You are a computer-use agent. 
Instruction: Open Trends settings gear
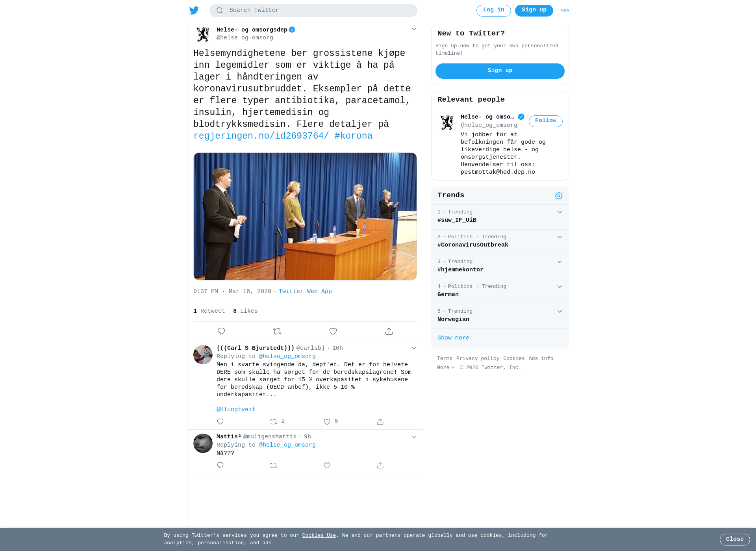tap(559, 196)
